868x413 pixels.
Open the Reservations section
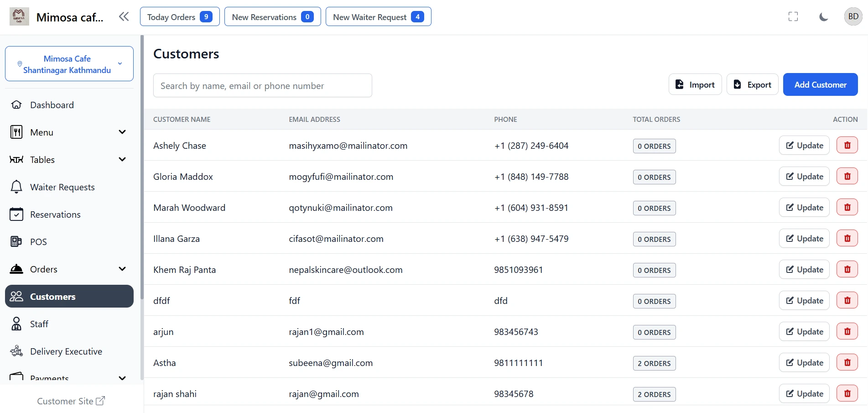[55, 214]
